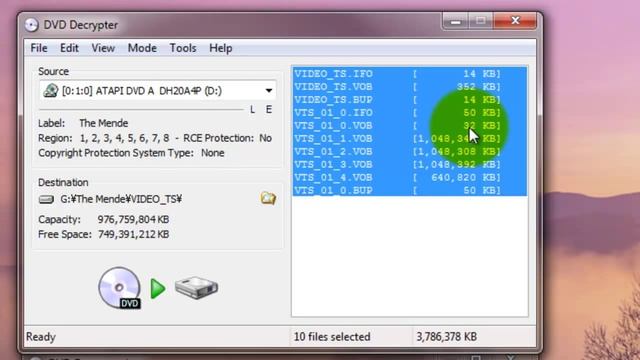Select VTS_01_0.VOB in file list
Image resolution: width=640 pixels, height=360 pixels.
[409, 126]
